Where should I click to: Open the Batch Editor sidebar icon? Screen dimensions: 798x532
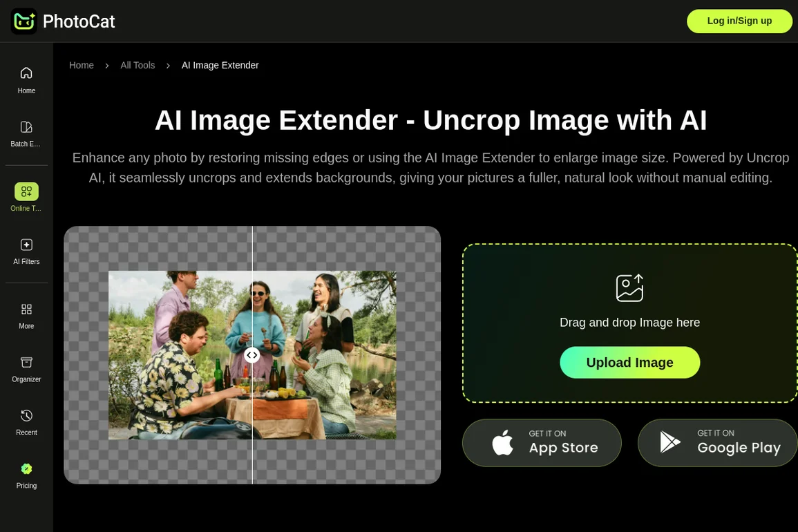pos(26,127)
